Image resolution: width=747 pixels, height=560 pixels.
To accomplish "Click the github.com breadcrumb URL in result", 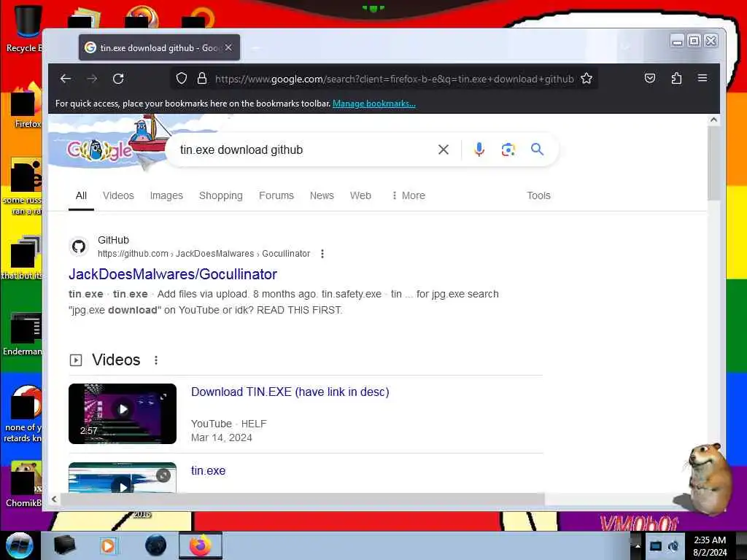I will [204, 254].
